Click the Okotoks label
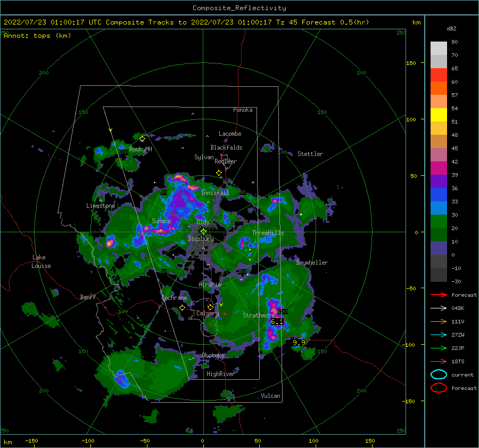Viewport: 479px width, 448px height. pos(213,355)
